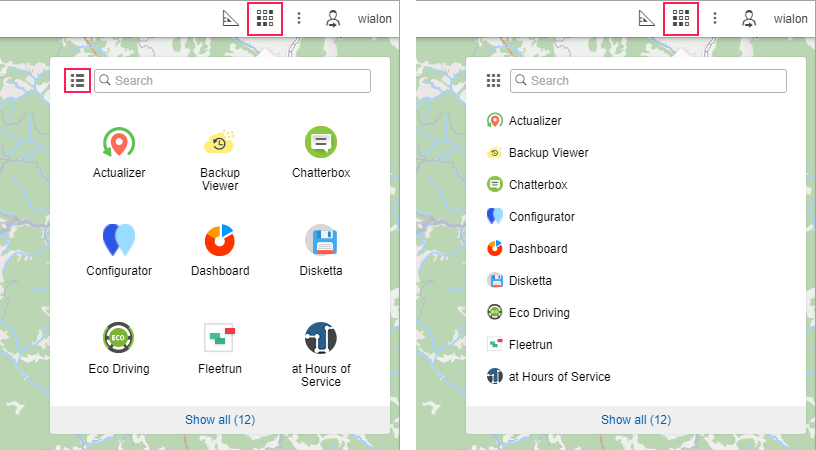Click the user icon in left panel
Image resolution: width=816 pixels, height=450 pixels.
click(333, 19)
